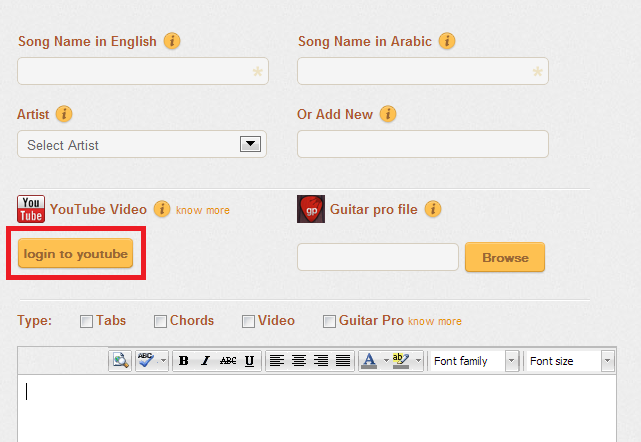The image size is (641, 442).
Task: Click Browse for Guitar pro file
Action: [x=505, y=257]
